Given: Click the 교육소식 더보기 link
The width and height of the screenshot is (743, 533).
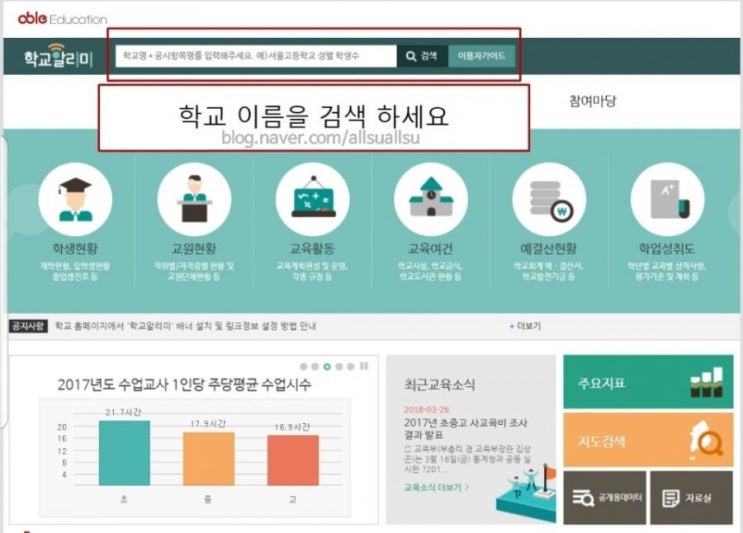Looking at the screenshot, I should coord(436,487).
